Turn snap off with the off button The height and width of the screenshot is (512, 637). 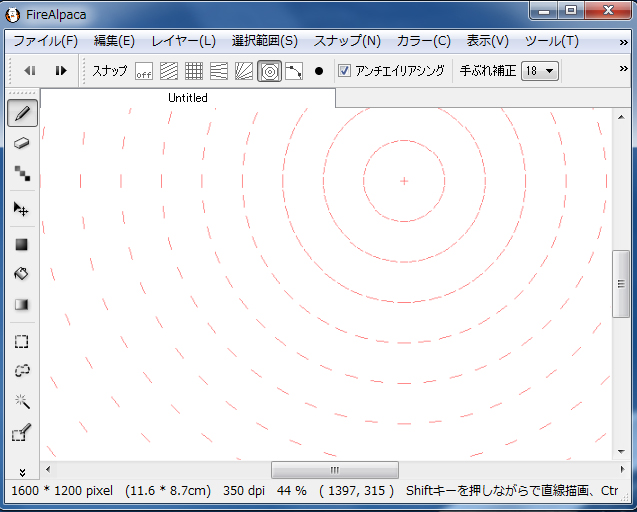[144, 71]
